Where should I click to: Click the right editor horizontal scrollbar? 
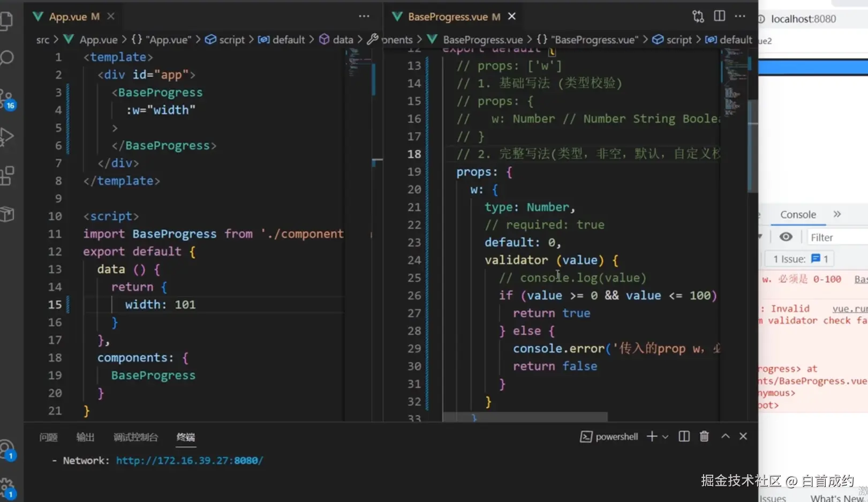pos(525,416)
